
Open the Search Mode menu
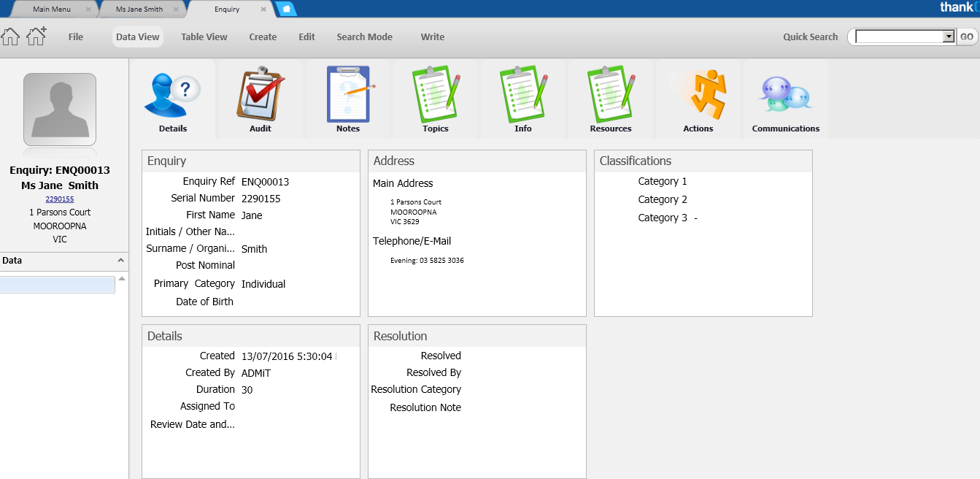click(364, 37)
